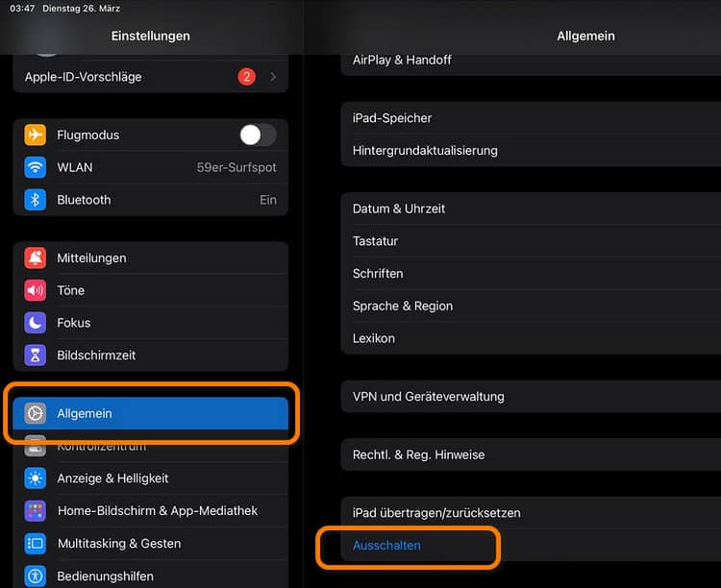Open VPN und Geräteverwaltung
Viewport: 721px width, 588px height.
(x=531, y=396)
